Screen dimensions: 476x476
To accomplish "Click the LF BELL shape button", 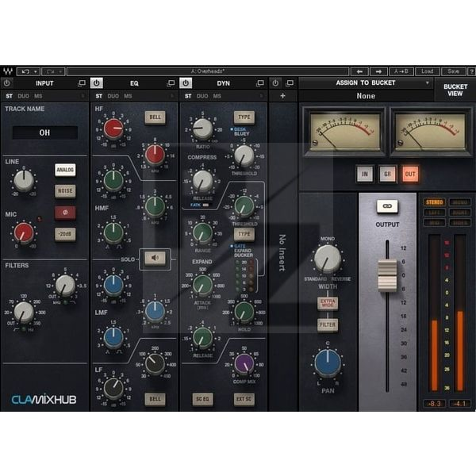I will click(x=155, y=399).
